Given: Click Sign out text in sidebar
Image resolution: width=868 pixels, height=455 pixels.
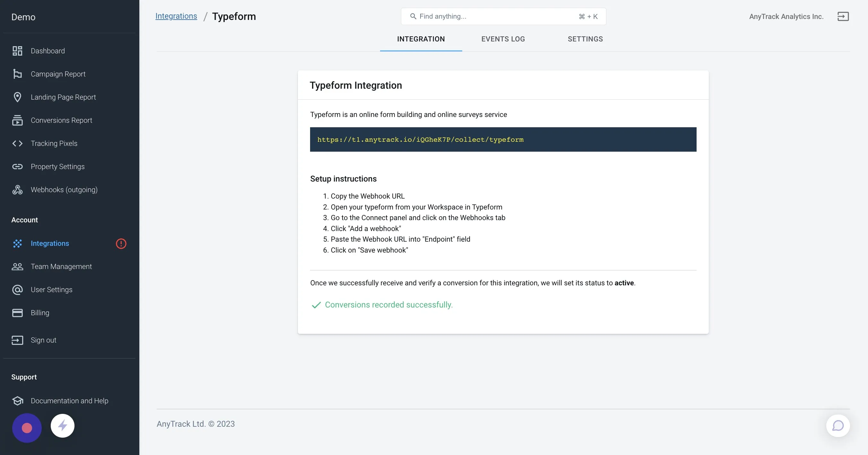Looking at the screenshot, I should (x=43, y=340).
